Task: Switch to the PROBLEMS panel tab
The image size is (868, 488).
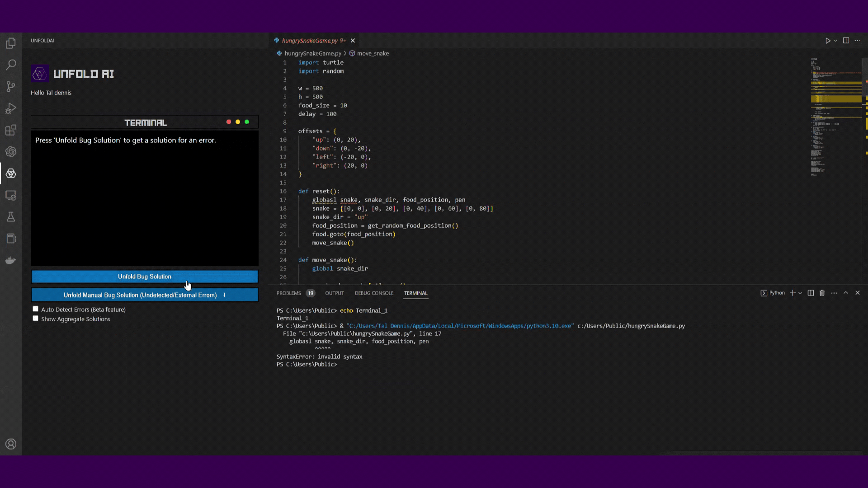Action: (x=288, y=293)
